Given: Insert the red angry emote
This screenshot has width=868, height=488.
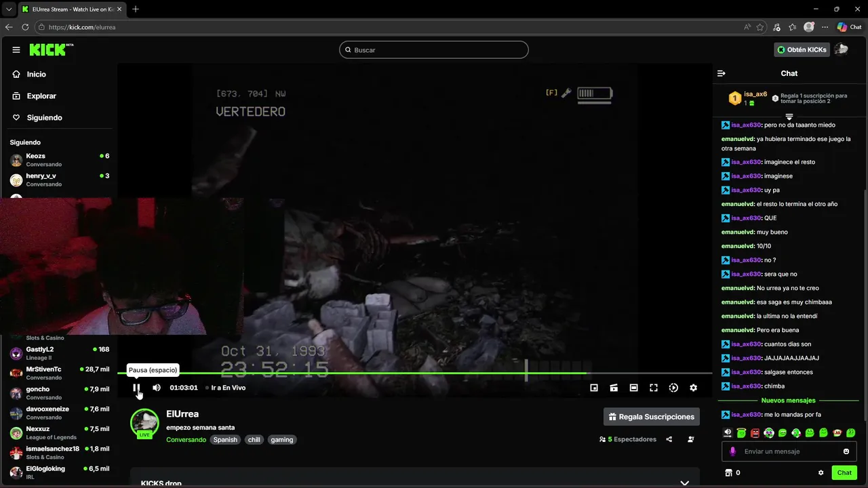Looking at the screenshot, I should (755, 432).
